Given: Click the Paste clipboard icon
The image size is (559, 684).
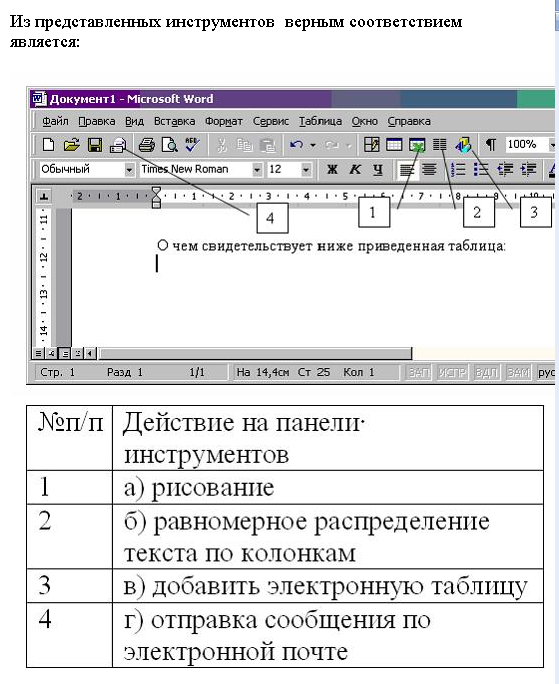Looking at the screenshot, I should (267, 145).
